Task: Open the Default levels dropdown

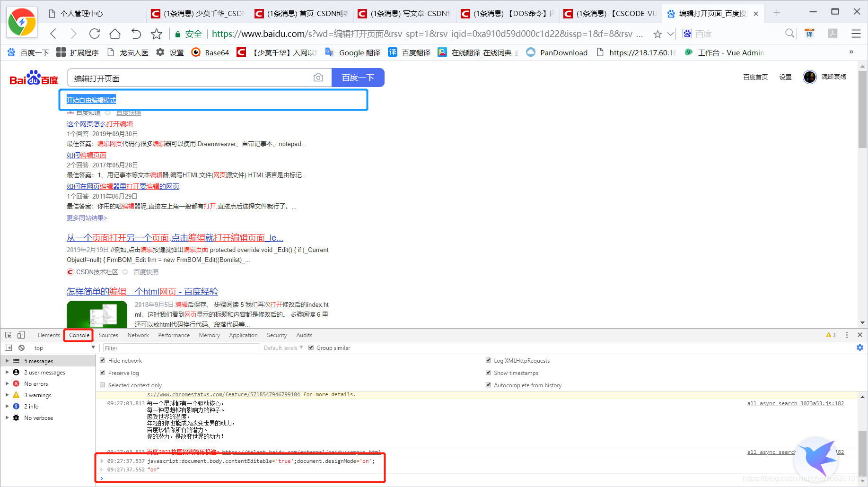Action: [x=283, y=348]
